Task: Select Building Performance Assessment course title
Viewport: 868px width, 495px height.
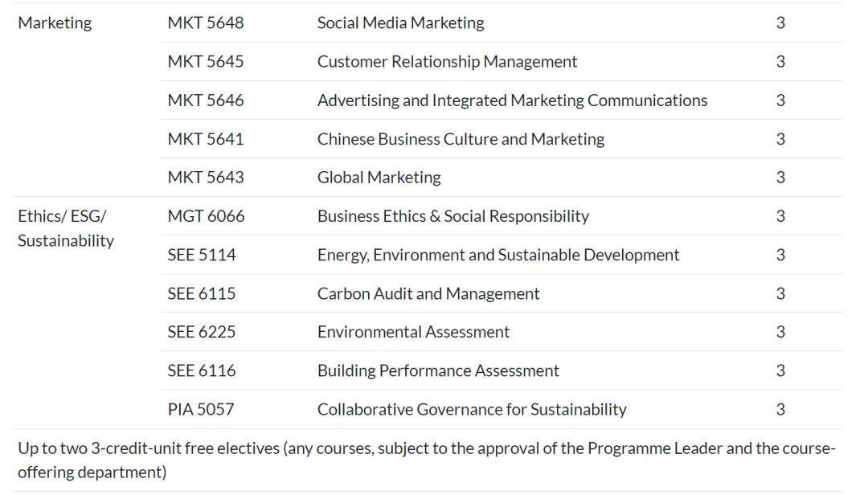Action: [438, 370]
